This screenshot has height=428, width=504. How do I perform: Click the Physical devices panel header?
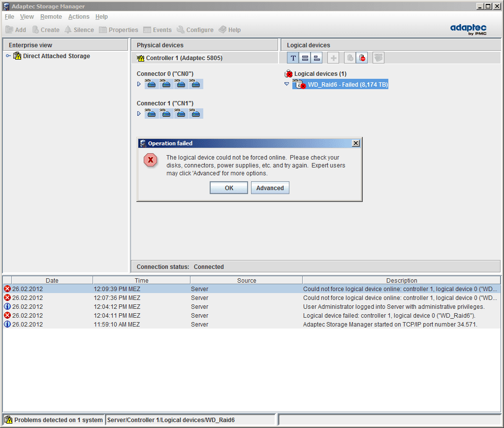[x=204, y=45]
